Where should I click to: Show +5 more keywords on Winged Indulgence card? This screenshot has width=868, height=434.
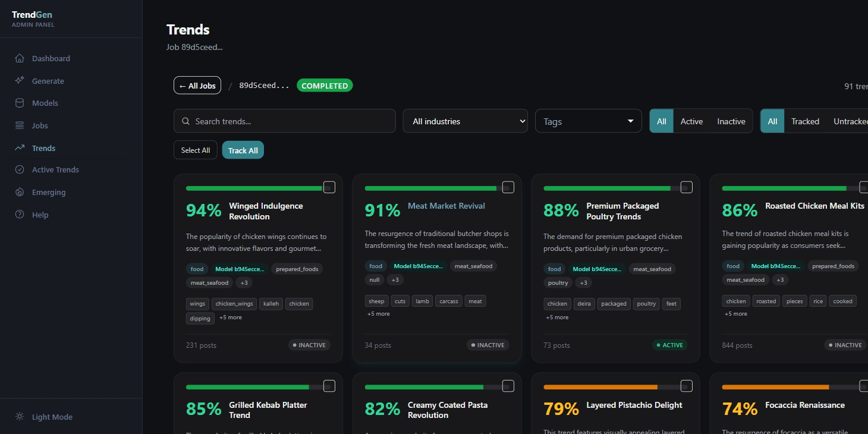pos(231,317)
